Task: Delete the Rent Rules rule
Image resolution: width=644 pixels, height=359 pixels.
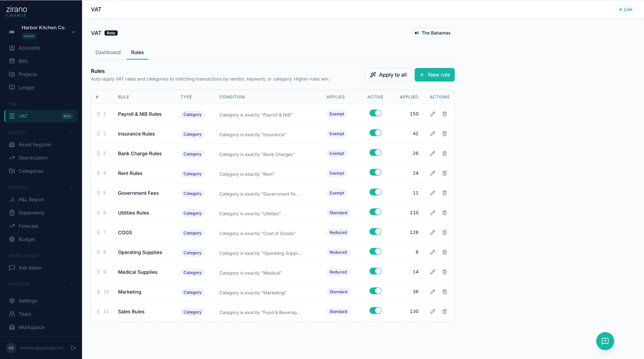Action: [x=445, y=173]
